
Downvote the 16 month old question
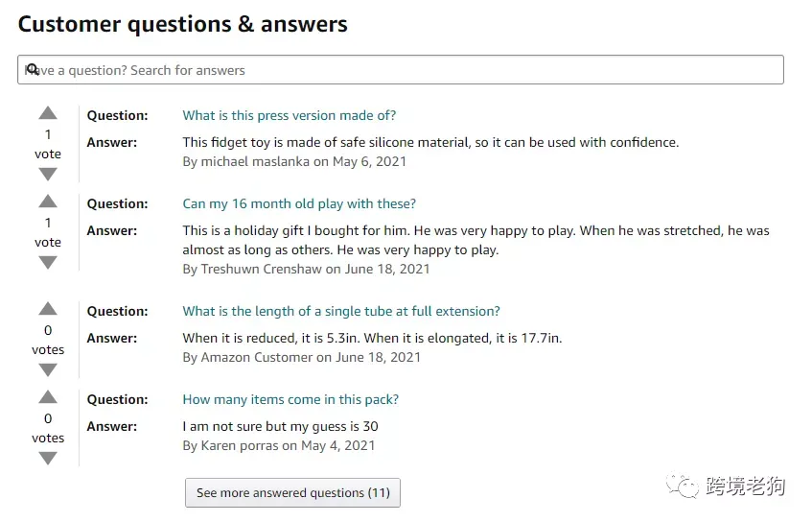48,263
